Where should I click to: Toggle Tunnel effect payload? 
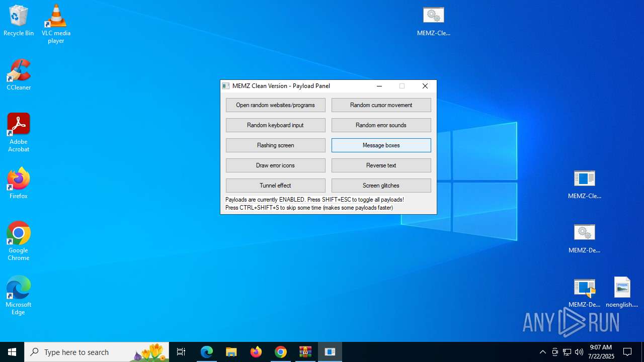(x=276, y=186)
